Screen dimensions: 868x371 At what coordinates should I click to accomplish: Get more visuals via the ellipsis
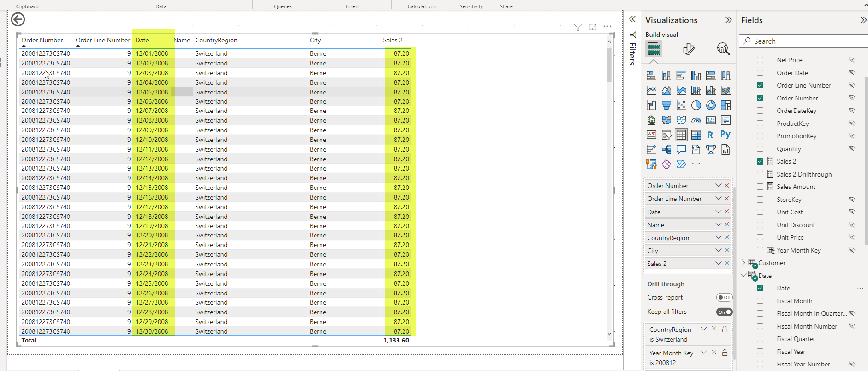tap(696, 164)
